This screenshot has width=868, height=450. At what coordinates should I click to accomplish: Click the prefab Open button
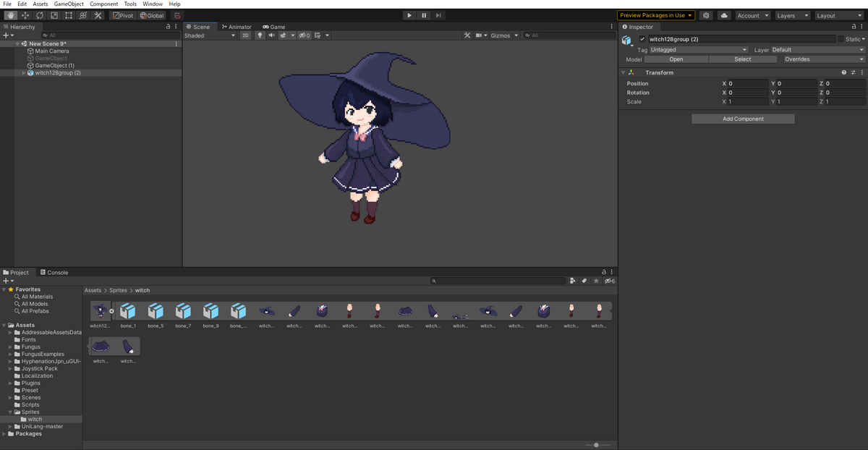click(676, 59)
